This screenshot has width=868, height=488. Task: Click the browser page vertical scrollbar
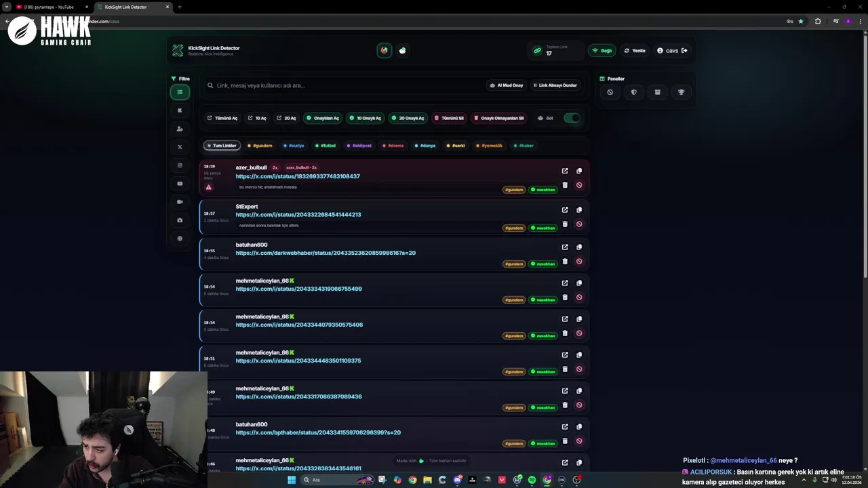(x=865, y=156)
